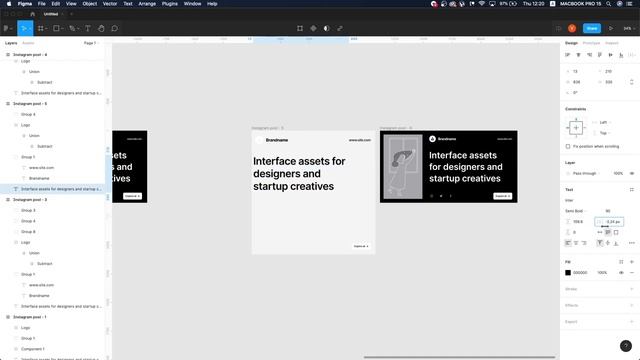Click text vertical align bottom icon
The height and width of the screenshot is (360, 640).
click(616, 243)
